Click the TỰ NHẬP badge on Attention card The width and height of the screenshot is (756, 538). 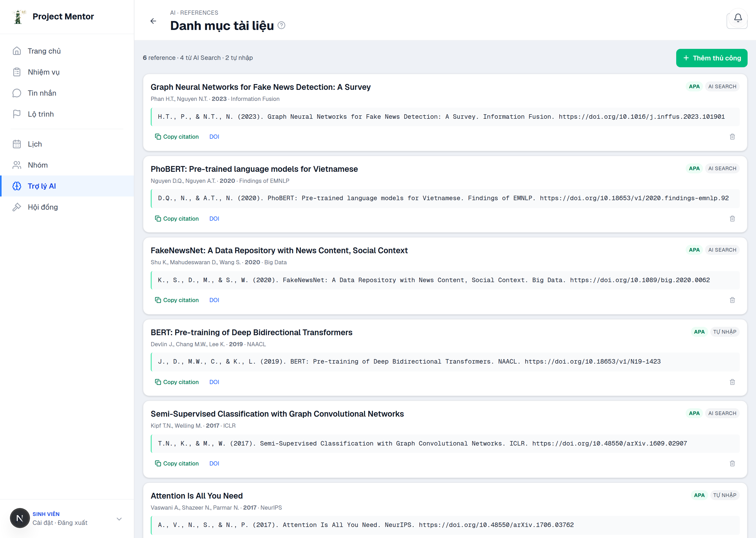pyautogui.click(x=724, y=495)
